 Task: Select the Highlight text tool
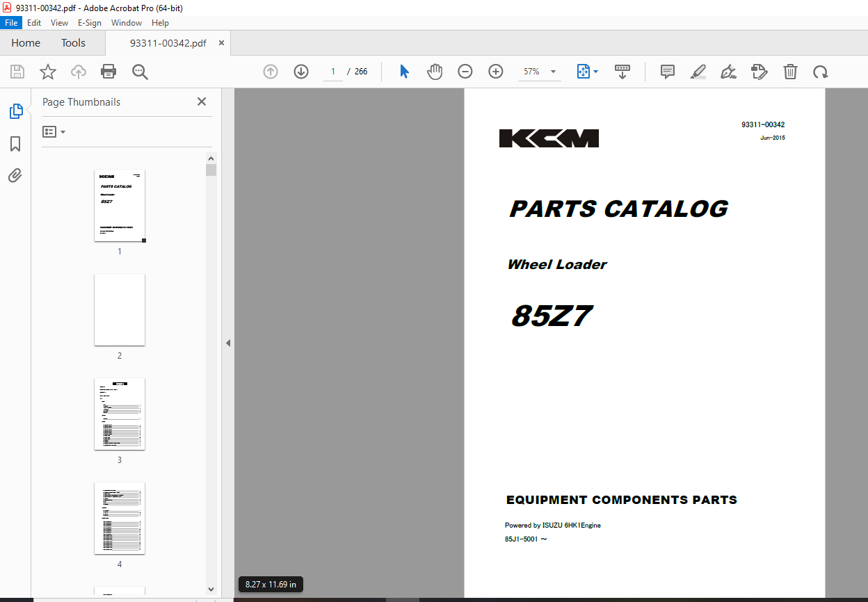[x=698, y=72]
